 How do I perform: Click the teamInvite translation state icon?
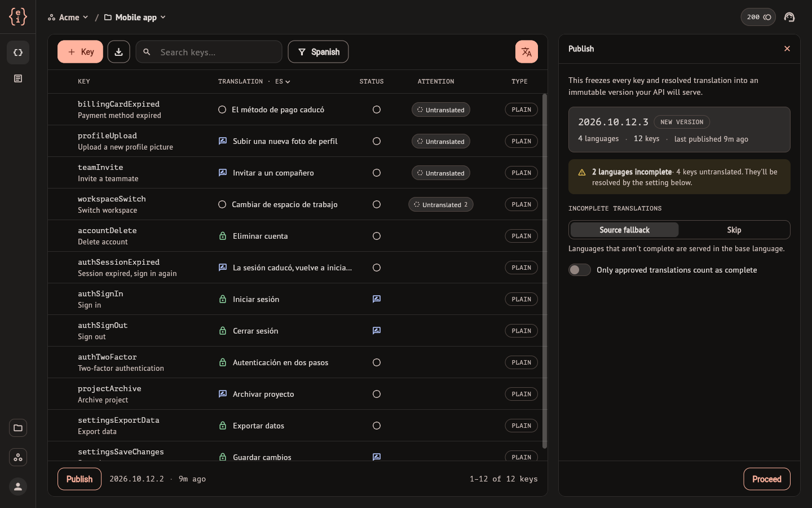(x=223, y=173)
